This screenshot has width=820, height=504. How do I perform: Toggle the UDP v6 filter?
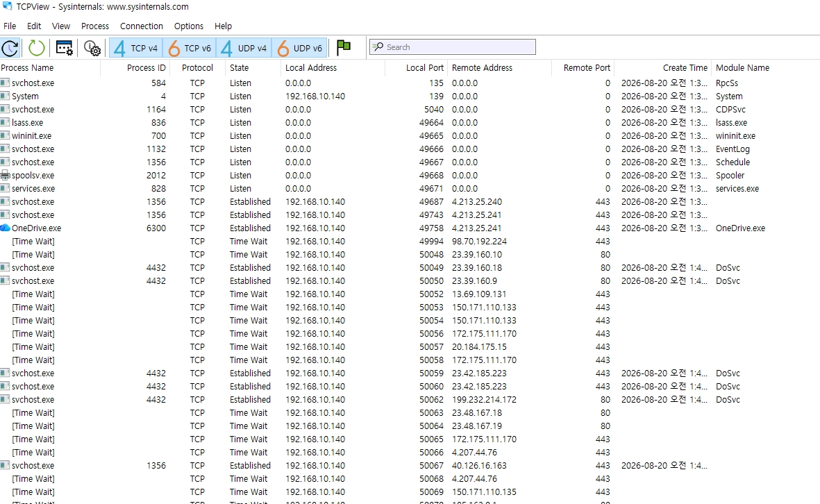point(300,48)
